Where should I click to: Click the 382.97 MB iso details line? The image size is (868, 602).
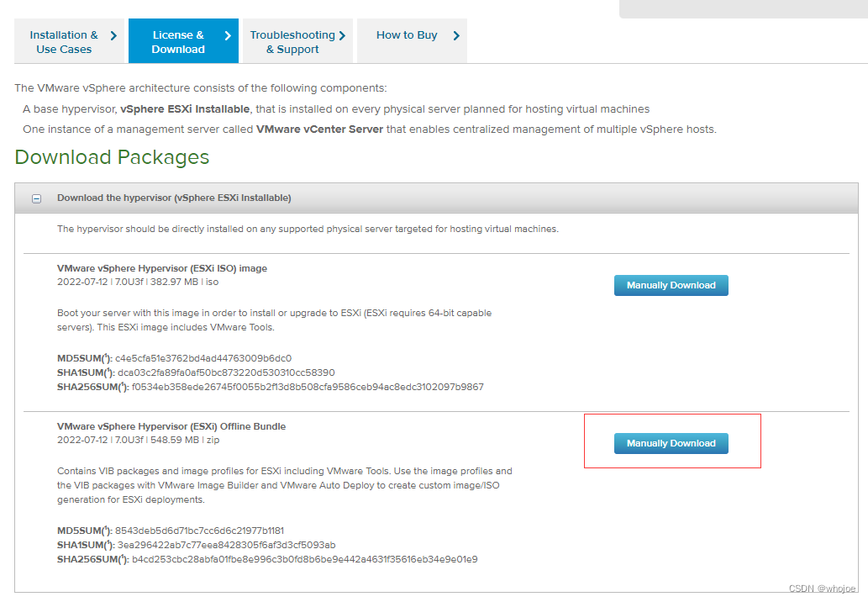[x=138, y=282]
